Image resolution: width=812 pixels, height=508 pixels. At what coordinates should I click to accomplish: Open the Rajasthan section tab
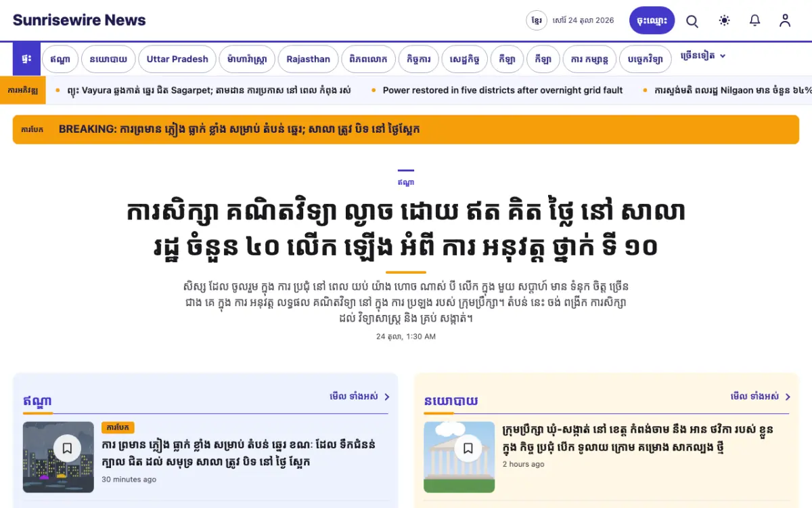(x=309, y=59)
